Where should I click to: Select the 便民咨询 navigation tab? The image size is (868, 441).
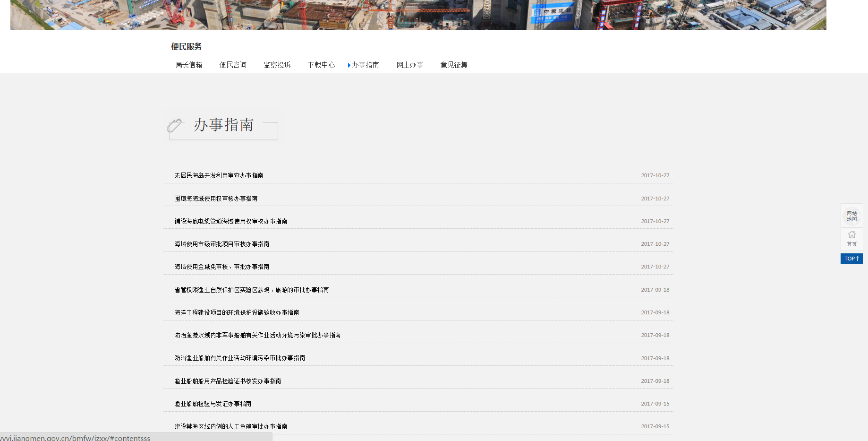[x=233, y=65]
